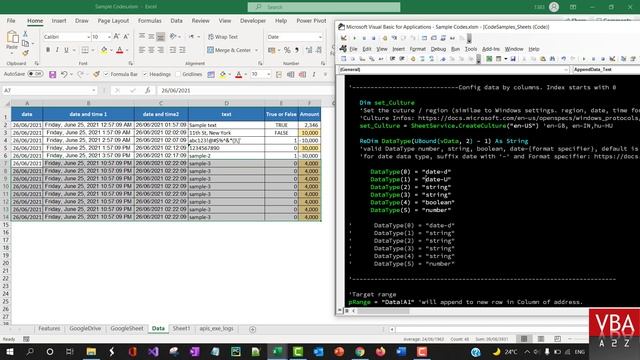Image resolution: width=640 pixels, height=360 pixels.
Task: Open the Insert menu in VBA editor
Action: pos(398,49)
